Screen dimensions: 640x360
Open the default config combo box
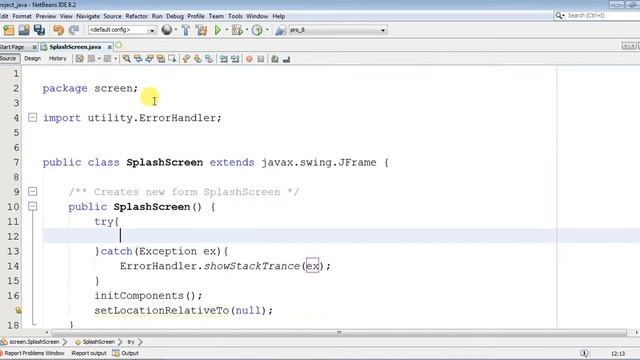coord(122,30)
